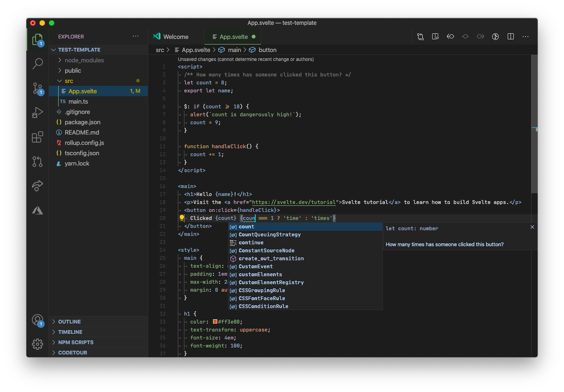The image size is (564, 392).
Task: Close the IntelliSense documentation popup
Action: pyautogui.click(x=532, y=226)
